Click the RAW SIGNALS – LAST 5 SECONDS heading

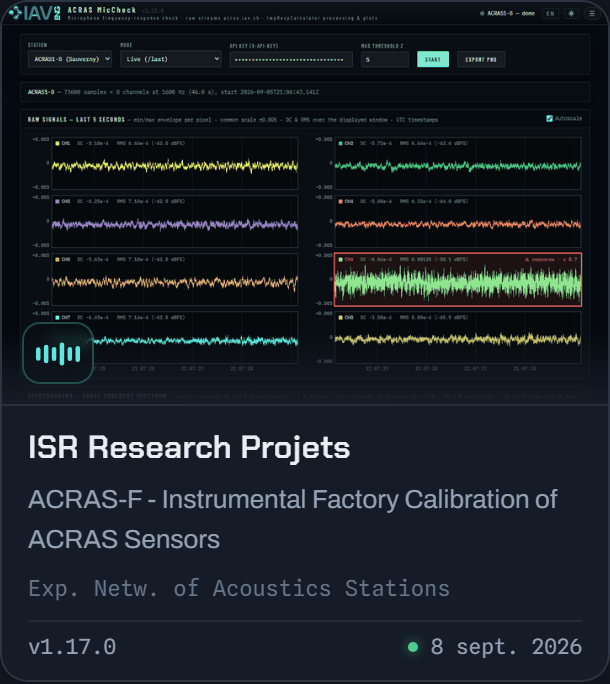tap(76, 120)
